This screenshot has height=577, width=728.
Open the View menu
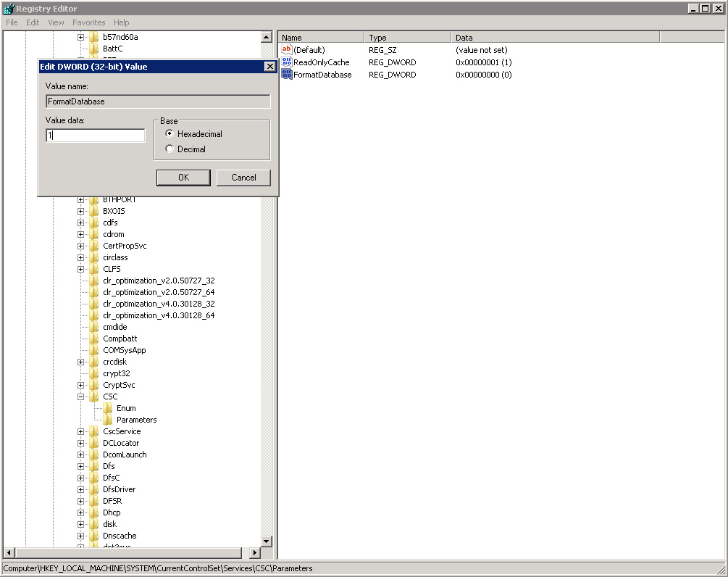pos(56,22)
